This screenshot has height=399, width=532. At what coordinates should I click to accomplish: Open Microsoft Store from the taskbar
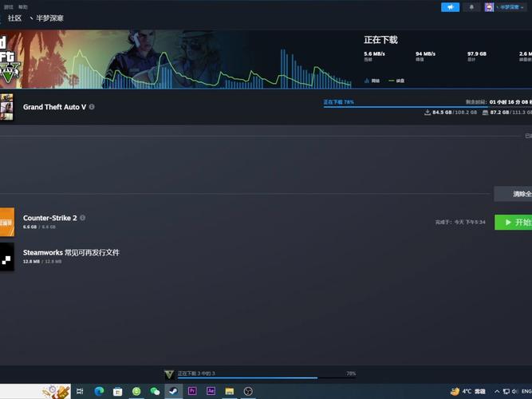point(118,391)
